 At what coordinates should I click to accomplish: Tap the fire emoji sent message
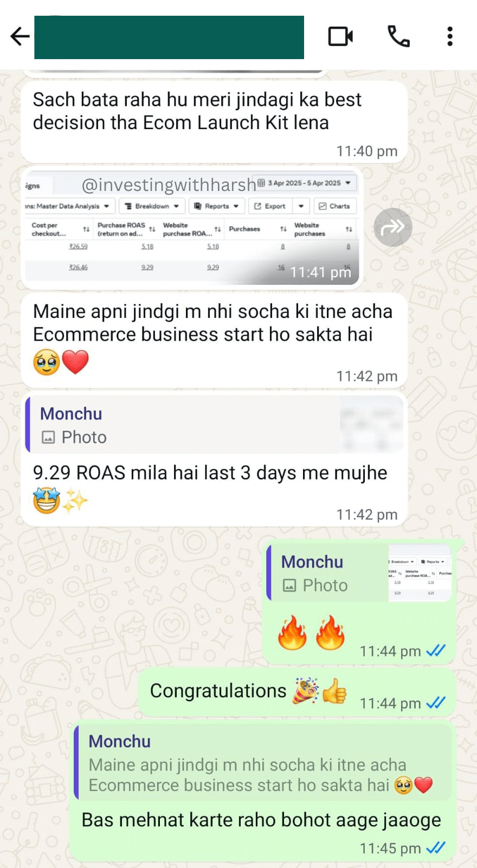[x=312, y=633]
